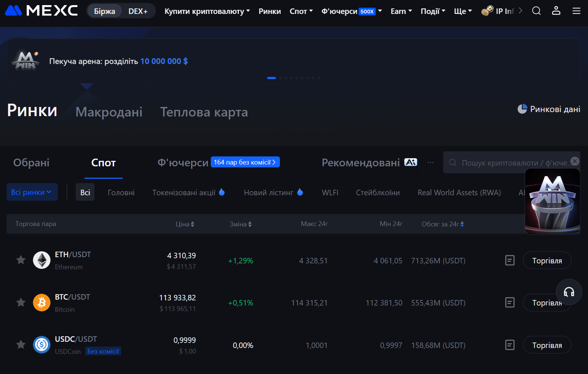The image size is (588, 374).
Task: Sort by Зміна column
Action: tap(241, 224)
